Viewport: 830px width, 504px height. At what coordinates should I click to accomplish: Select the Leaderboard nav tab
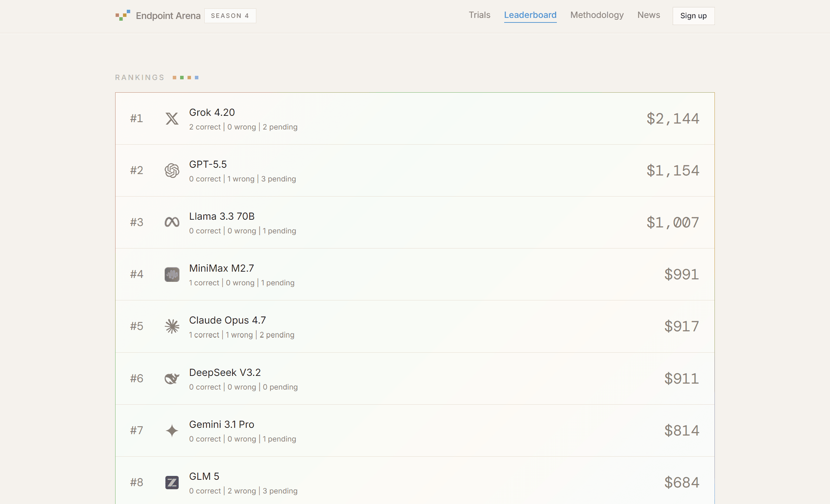point(530,15)
